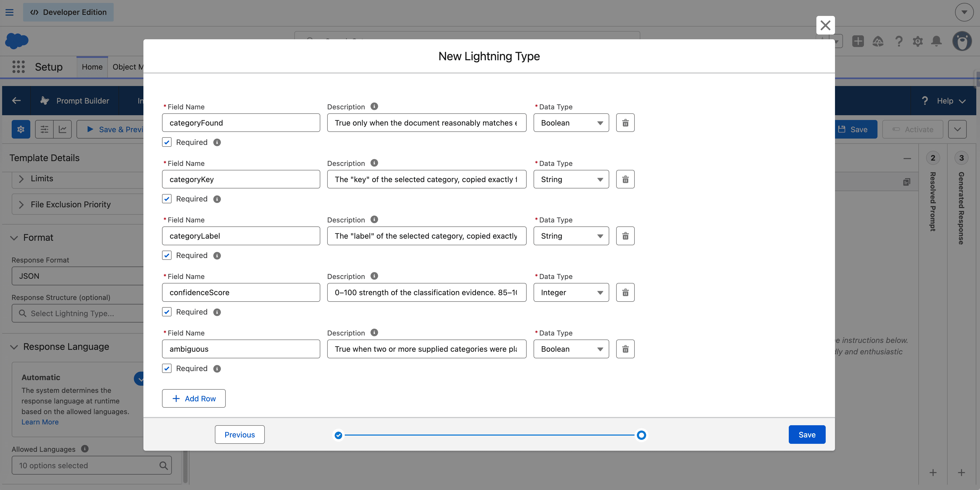980x490 pixels.
Task: Collapse the Format section
Action: (x=14, y=238)
